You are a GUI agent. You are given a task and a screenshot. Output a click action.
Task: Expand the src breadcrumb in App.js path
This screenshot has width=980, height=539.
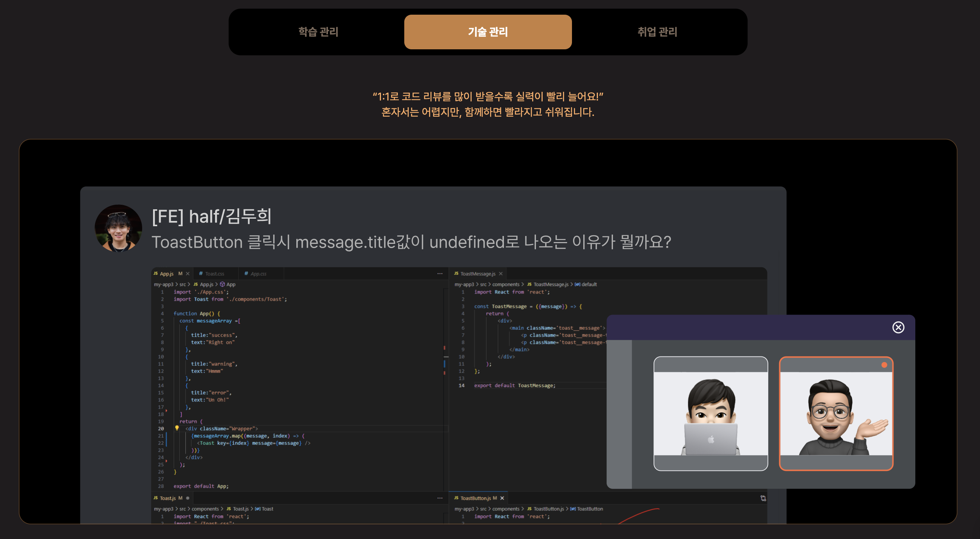pyautogui.click(x=183, y=284)
